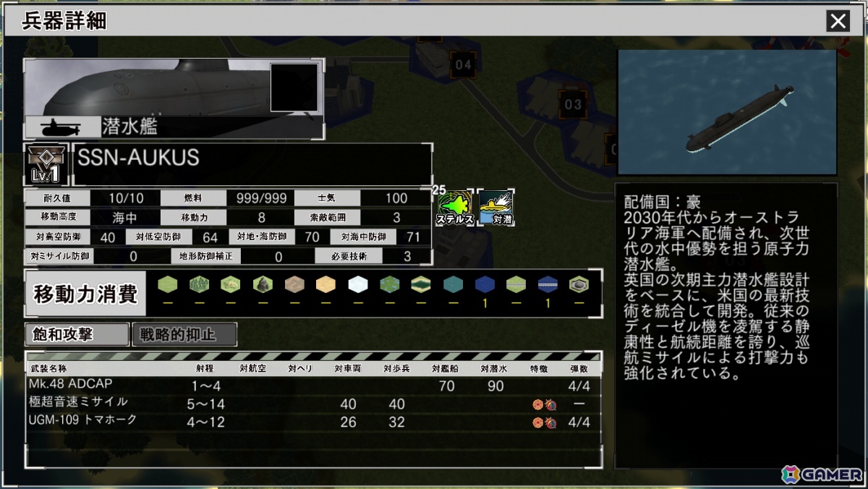Select the white snow terrain hex

coord(358,285)
